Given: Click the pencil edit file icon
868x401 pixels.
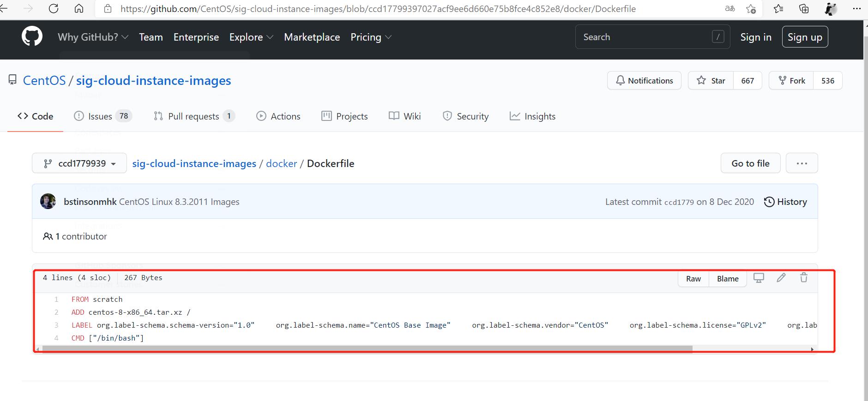Looking at the screenshot, I should click(781, 278).
